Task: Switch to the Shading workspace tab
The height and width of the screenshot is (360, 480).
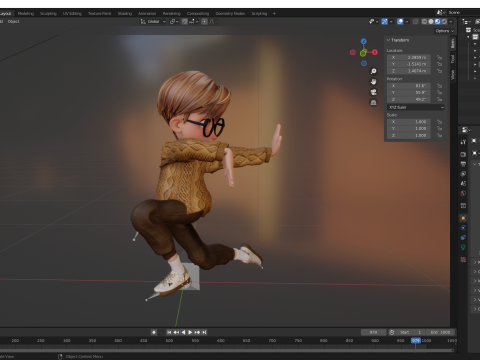Action: (125, 14)
